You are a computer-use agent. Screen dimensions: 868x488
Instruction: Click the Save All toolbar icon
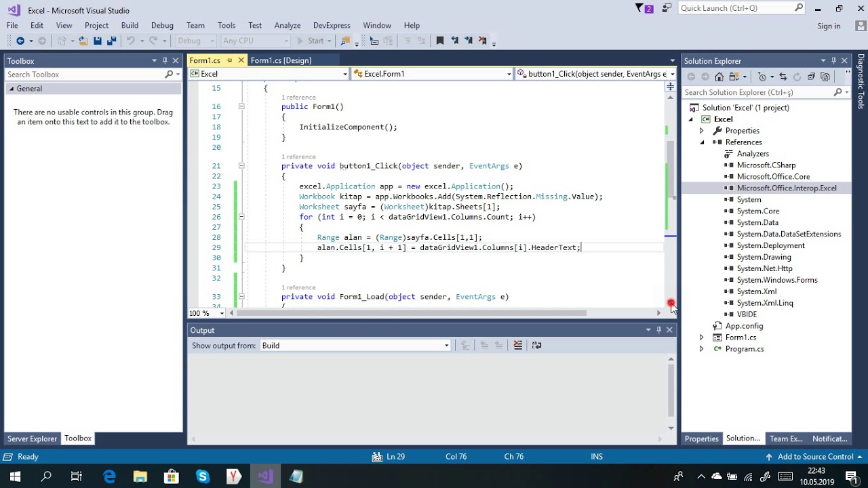[x=111, y=41]
